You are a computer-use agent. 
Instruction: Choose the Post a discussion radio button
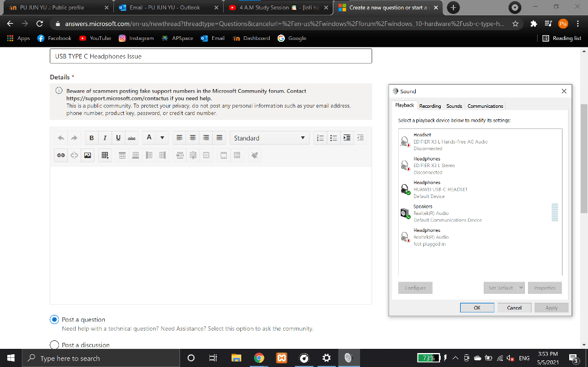55,345
